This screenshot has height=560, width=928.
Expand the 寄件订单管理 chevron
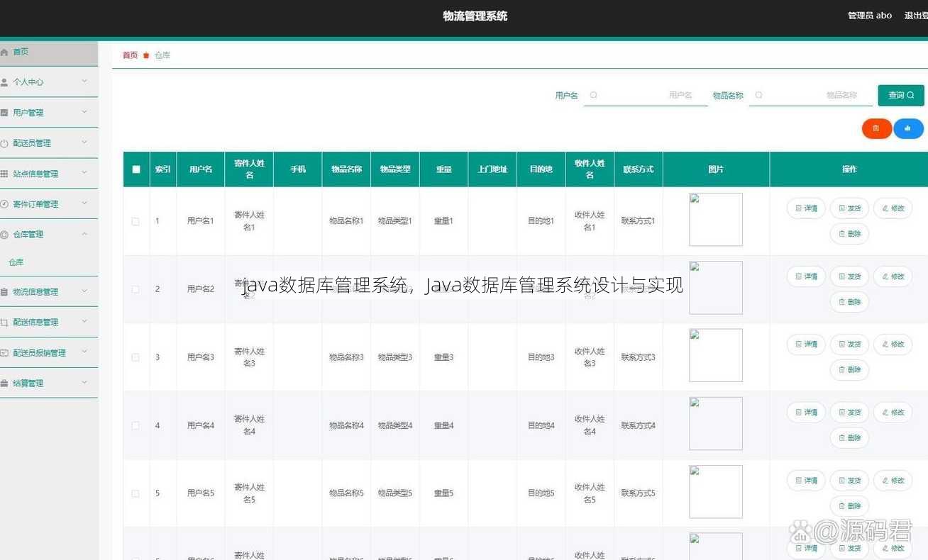[84, 203]
